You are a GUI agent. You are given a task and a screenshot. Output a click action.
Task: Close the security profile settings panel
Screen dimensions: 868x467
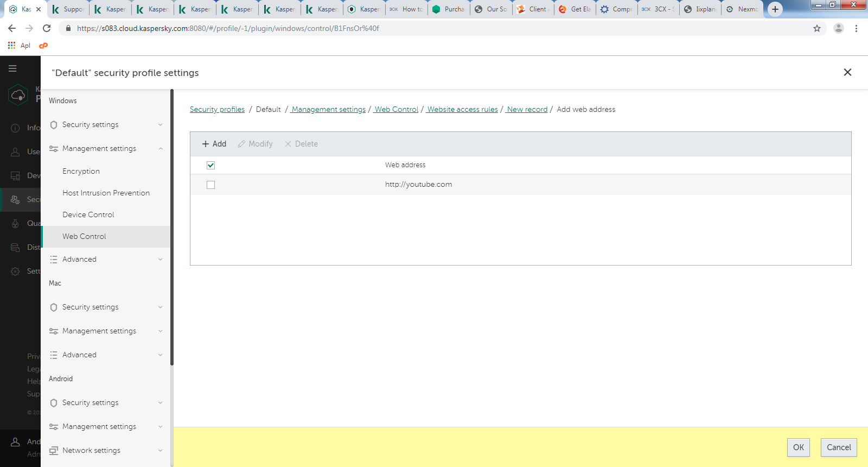(847, 72)
